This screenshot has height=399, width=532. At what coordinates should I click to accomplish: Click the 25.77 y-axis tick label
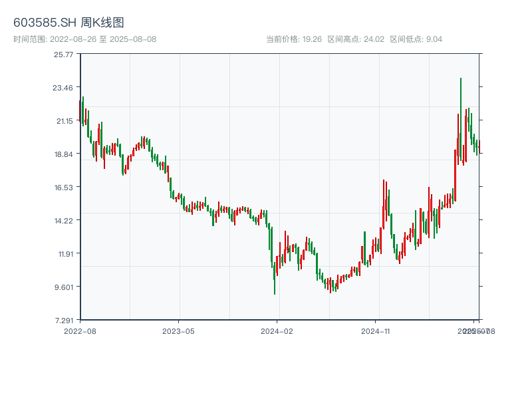tap(64, 55)
